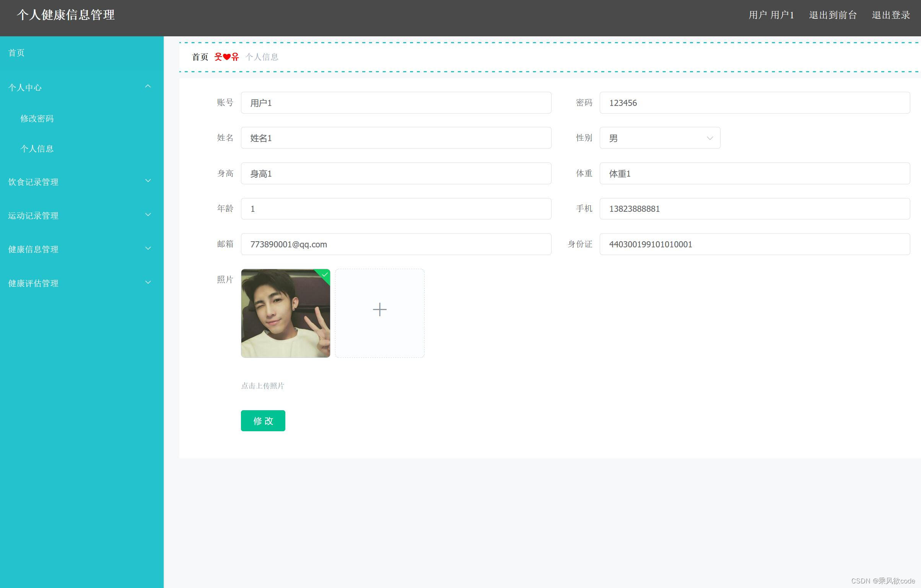Viewport: 921px width, 588px height.
Task: Expand 健康评估管理 sidebar menu
Action: coord(33,283)
